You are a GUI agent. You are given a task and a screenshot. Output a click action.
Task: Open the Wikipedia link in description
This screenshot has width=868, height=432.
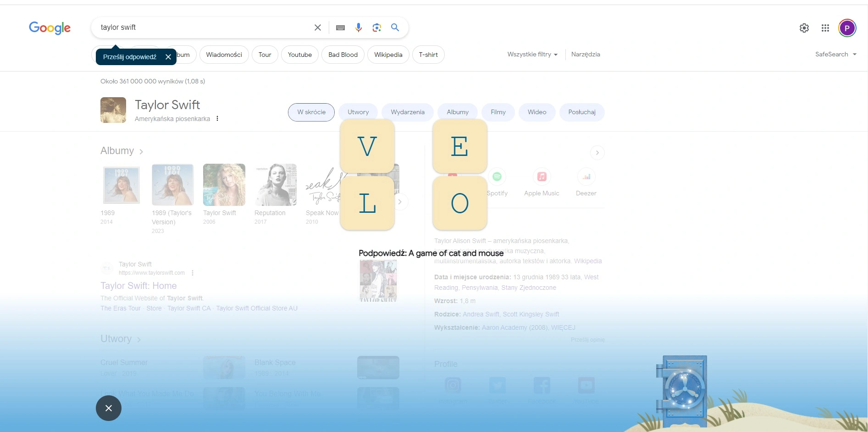tap(588, 261)
